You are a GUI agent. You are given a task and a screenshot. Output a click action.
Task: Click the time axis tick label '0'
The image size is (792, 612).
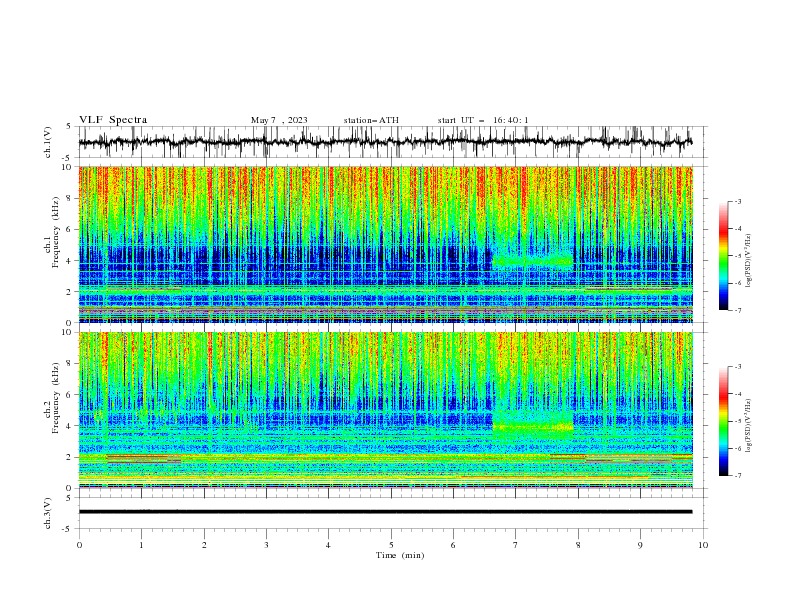(79, 545)
